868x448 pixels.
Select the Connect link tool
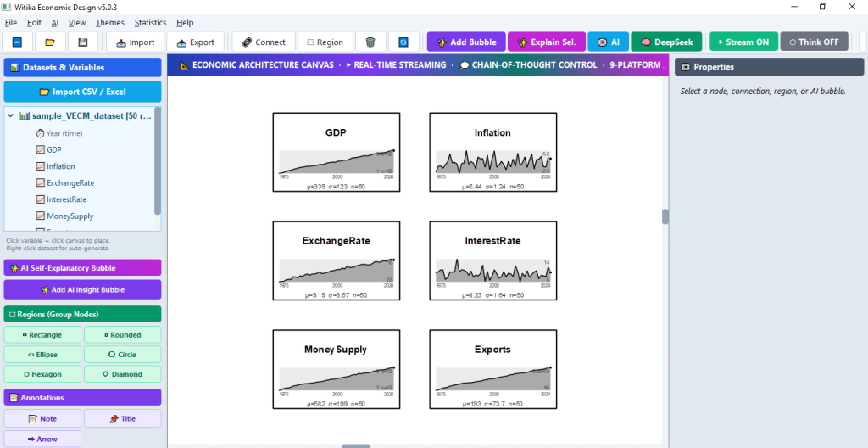[x=264, y=42]
